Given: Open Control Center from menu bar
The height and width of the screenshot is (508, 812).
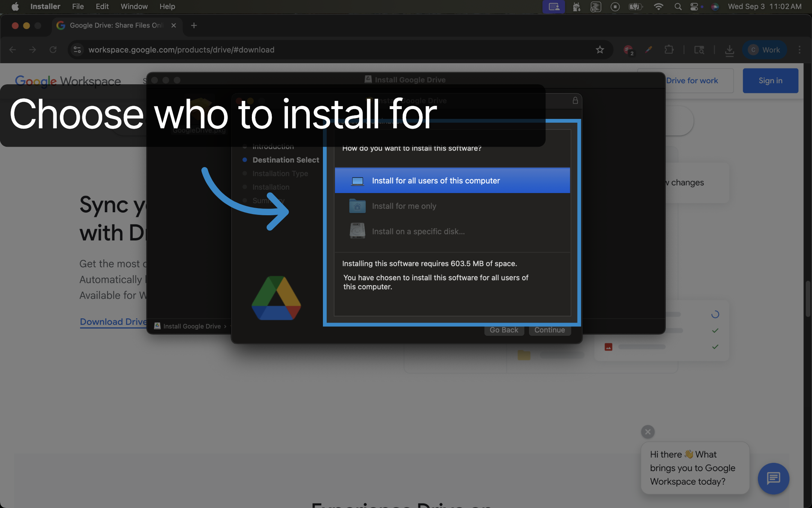Looking at the screenshot, I should click(x=694, y=6).
